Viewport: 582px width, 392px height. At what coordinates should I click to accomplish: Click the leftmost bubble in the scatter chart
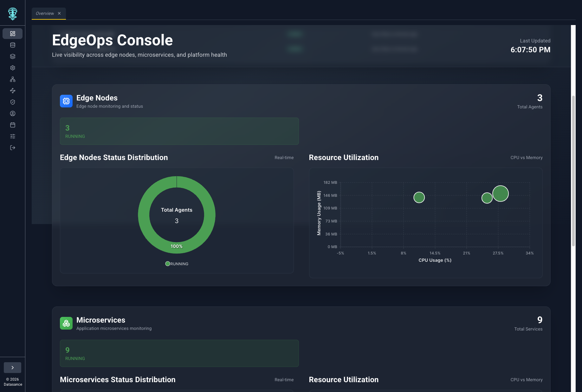click(x=419, y=197)
